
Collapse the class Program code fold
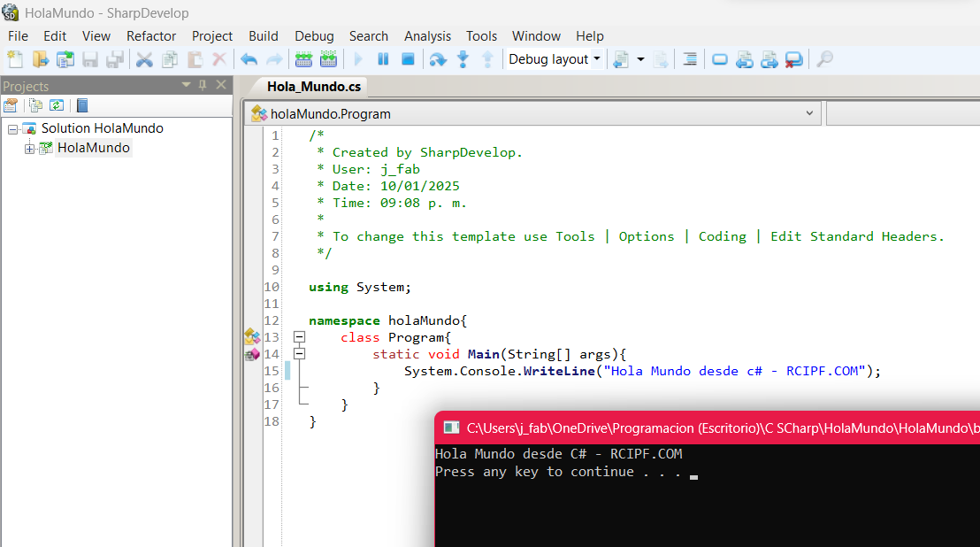coord(300,337)
